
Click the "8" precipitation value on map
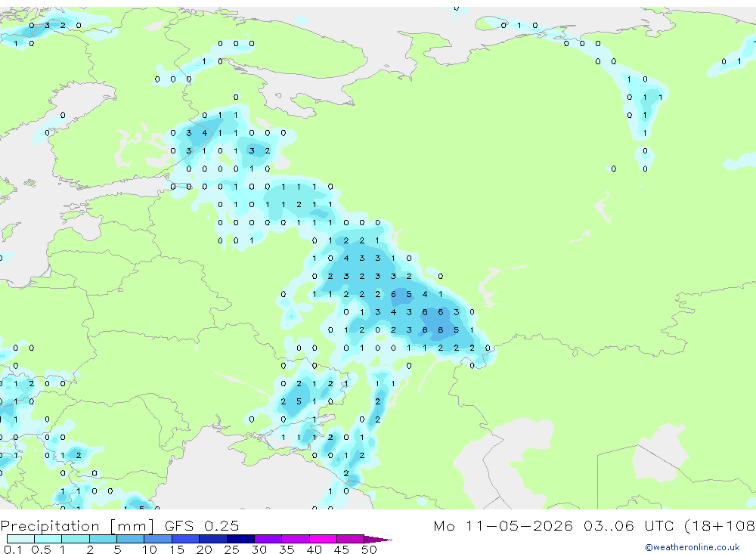click(x=440, y=330)
